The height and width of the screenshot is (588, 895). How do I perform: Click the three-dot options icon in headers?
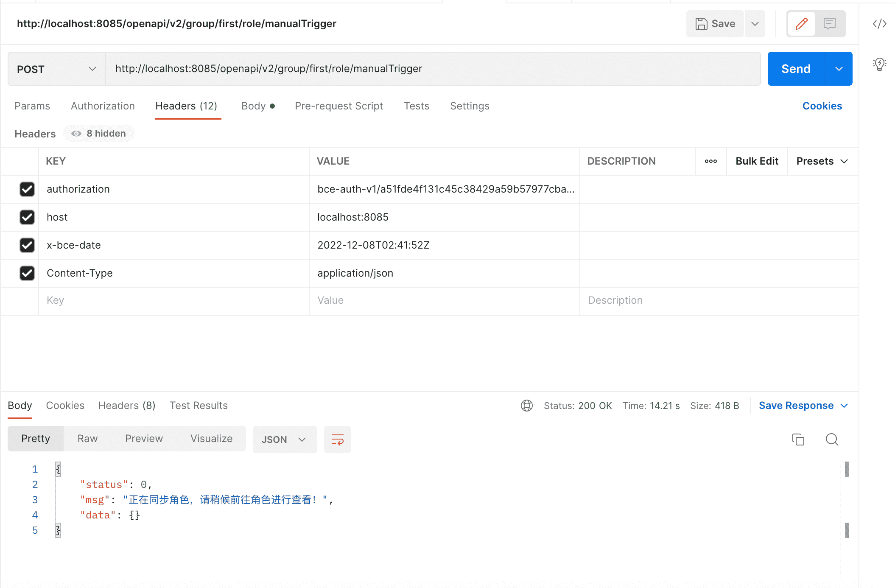click(710, 161)
